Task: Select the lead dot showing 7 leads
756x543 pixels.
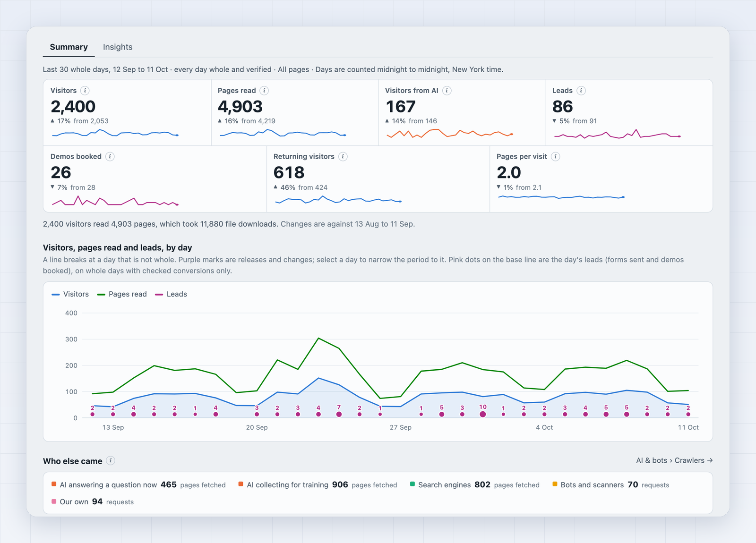Action: point(339,414)
